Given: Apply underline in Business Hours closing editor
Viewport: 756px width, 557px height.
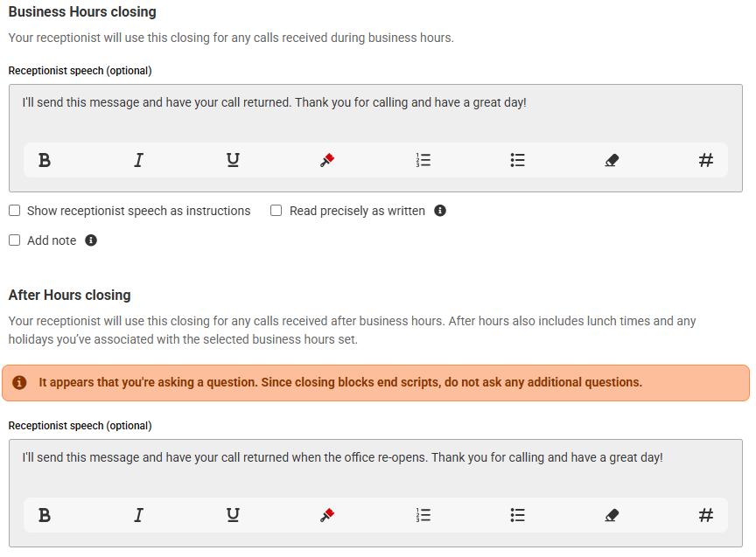Looking at the screenshot, I should click(x=233, y=160).
